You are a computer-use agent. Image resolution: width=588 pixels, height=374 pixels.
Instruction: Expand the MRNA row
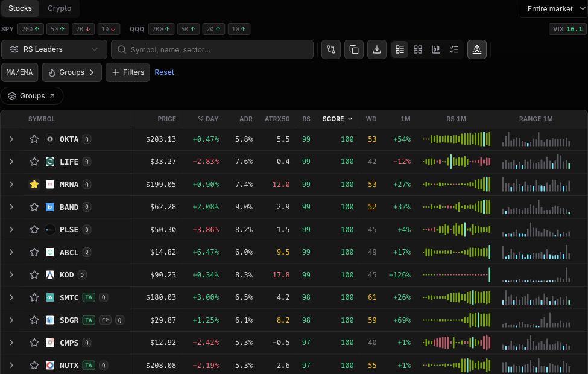(x=11, y=184)
